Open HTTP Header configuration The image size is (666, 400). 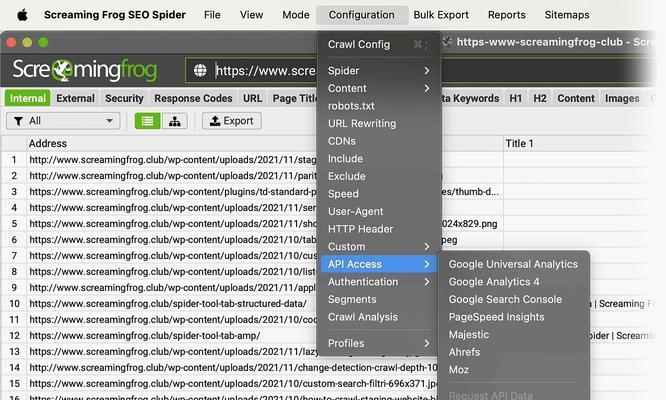378,229
